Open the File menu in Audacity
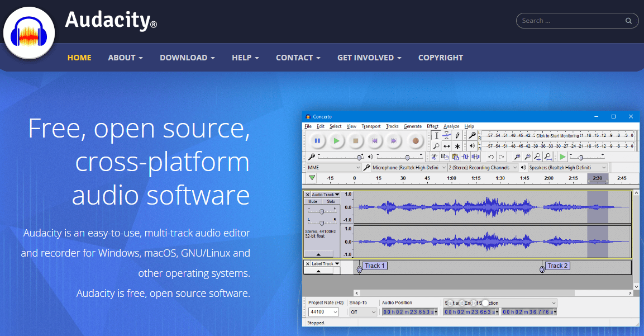The height and width of the screenshot is (336, 644). [308, 126]
